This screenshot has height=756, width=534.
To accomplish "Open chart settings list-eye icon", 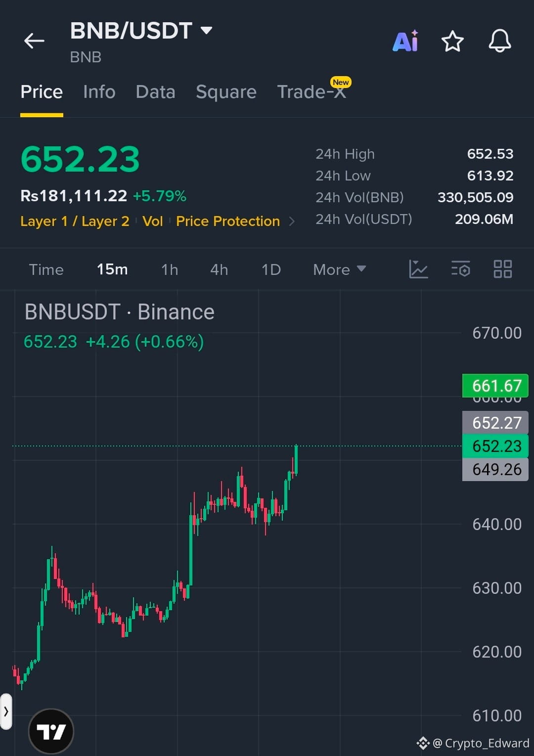I will tap(460, 269).
